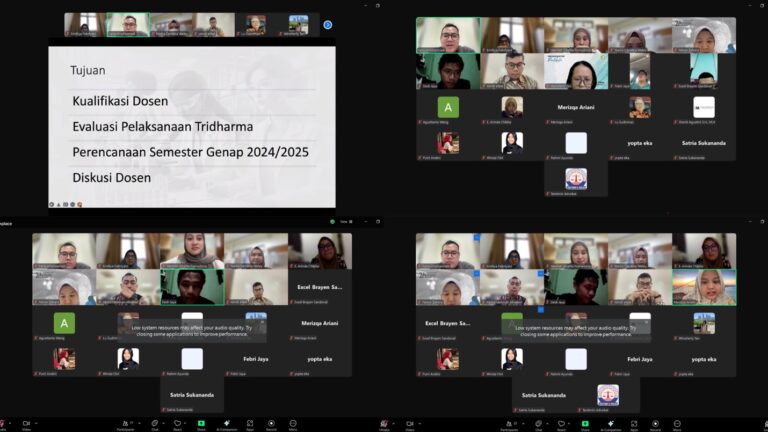
Task: Click low system resources notice in bottom-left window
Action: (192, 331)
